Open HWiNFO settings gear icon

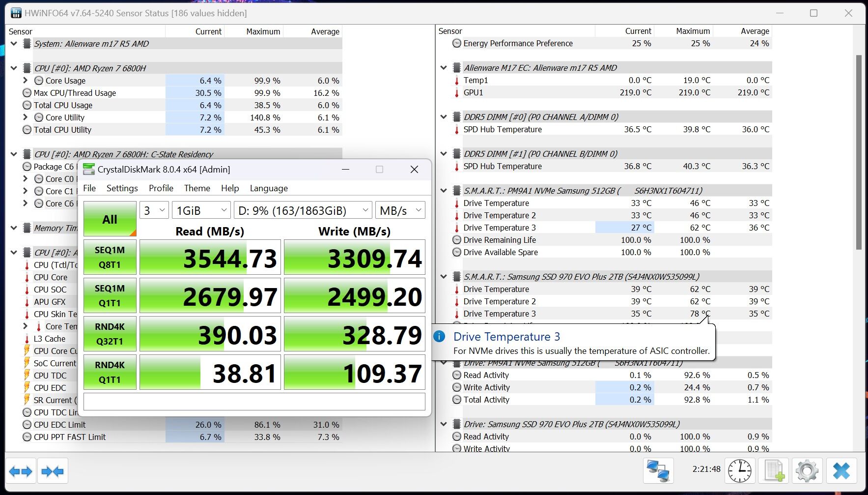(x=807, y=471)
